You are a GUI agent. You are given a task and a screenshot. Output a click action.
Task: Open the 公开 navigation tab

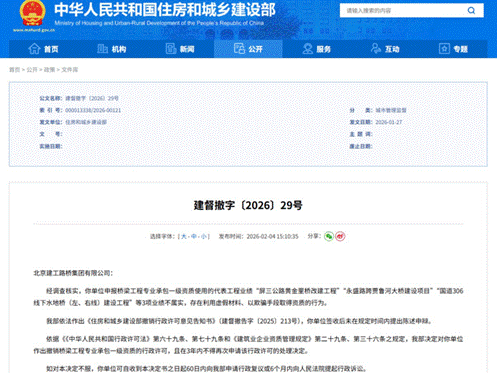coord(248,49)
